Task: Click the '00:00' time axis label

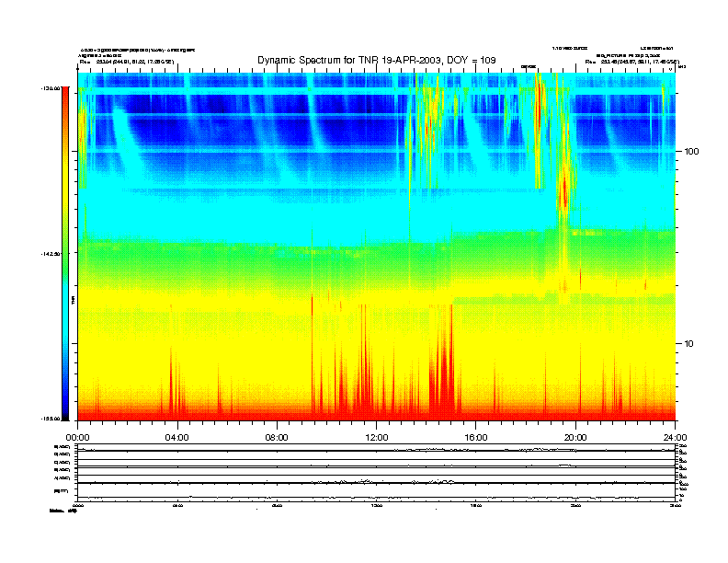Action: coord(77,438)
